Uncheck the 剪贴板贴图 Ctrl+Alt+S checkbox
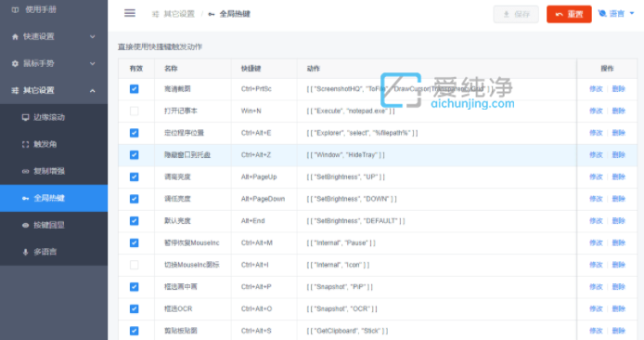The image size is (644, 340). pyautogui.click(x=135, y=331)
